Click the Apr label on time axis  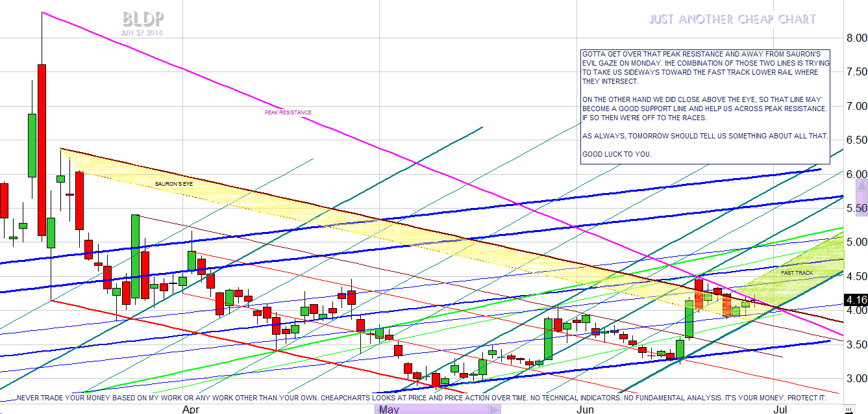click(x=190, y=409)
